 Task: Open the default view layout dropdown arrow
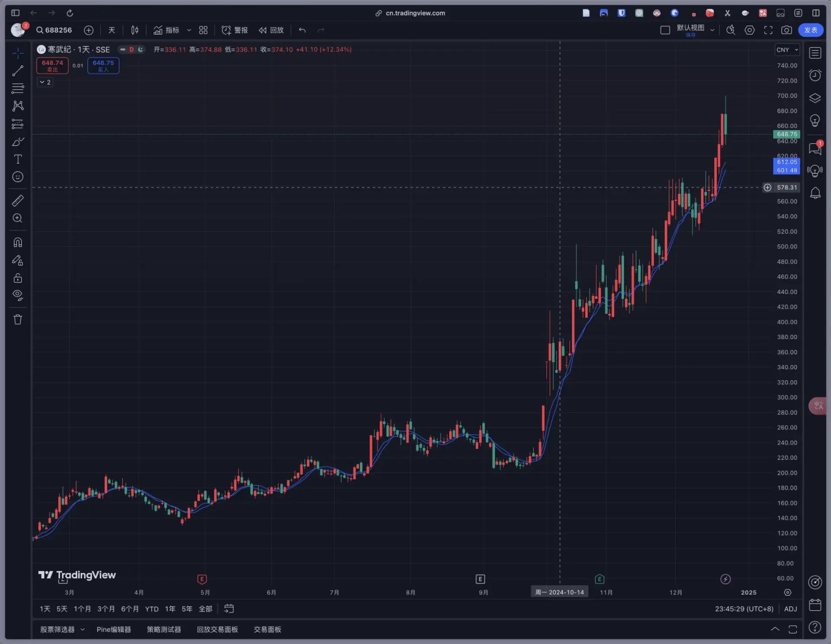pyautogui.click(x=712, y=30)
